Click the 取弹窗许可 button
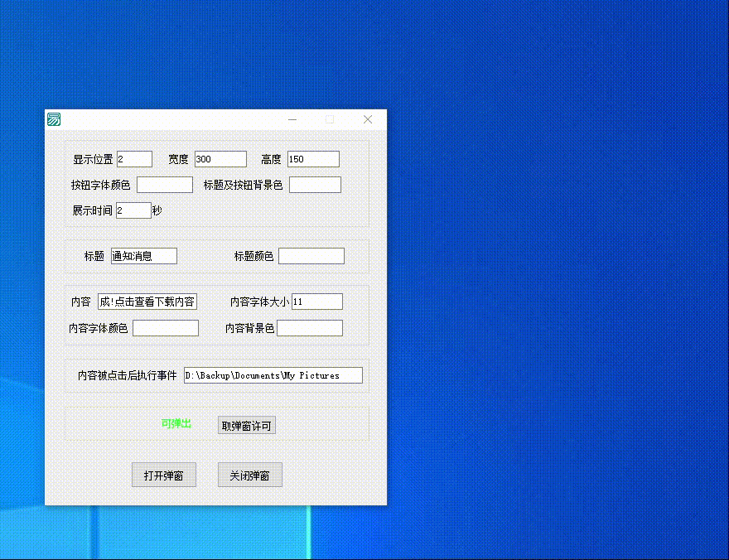 pos(247,425)
